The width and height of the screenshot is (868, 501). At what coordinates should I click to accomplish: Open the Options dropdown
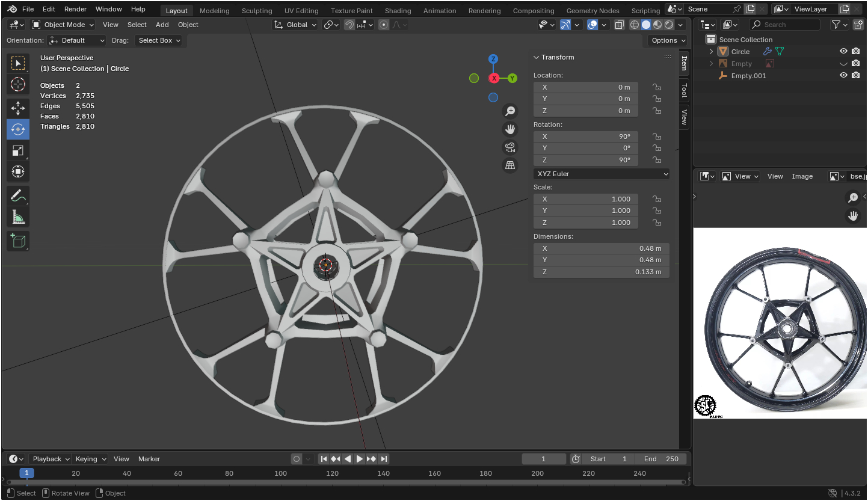tap(669, 40)
